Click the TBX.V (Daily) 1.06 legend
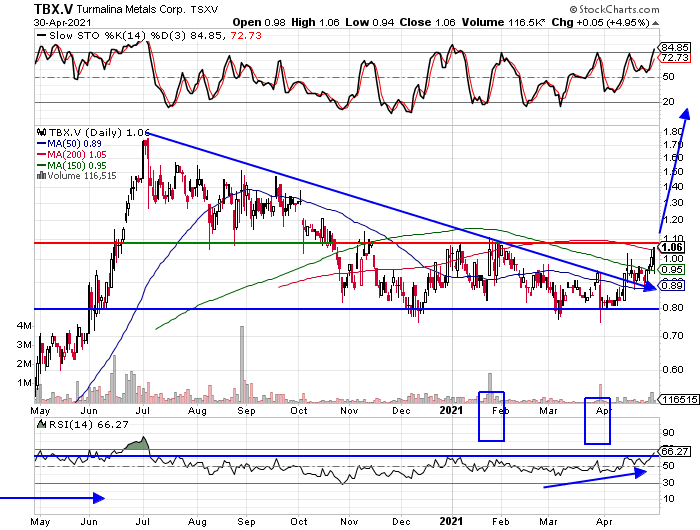The width and height of the screenshot is (700, 530). point(99,132)
